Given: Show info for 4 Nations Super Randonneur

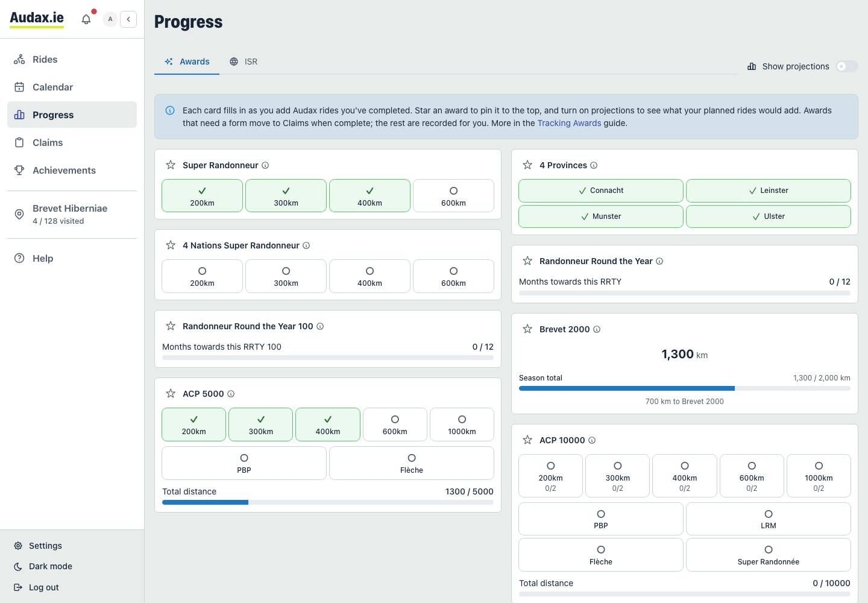Looking at the screenshot, I should pos(306,245).
